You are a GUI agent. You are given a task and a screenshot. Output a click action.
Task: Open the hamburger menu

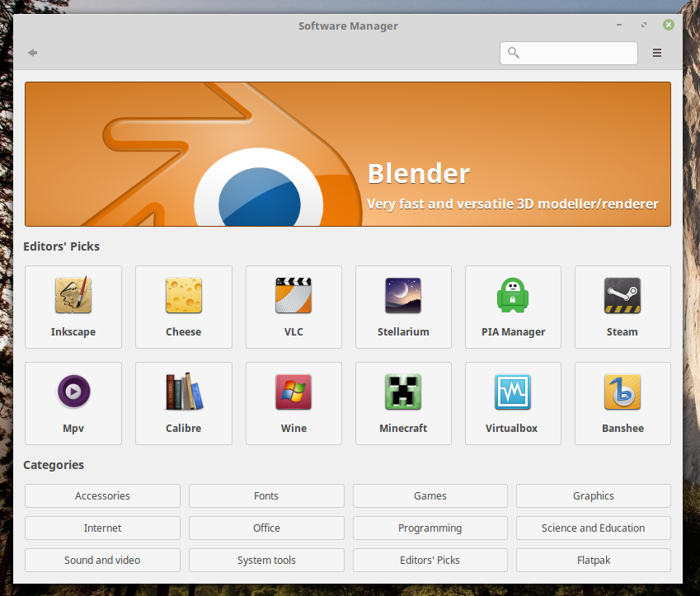657,53
